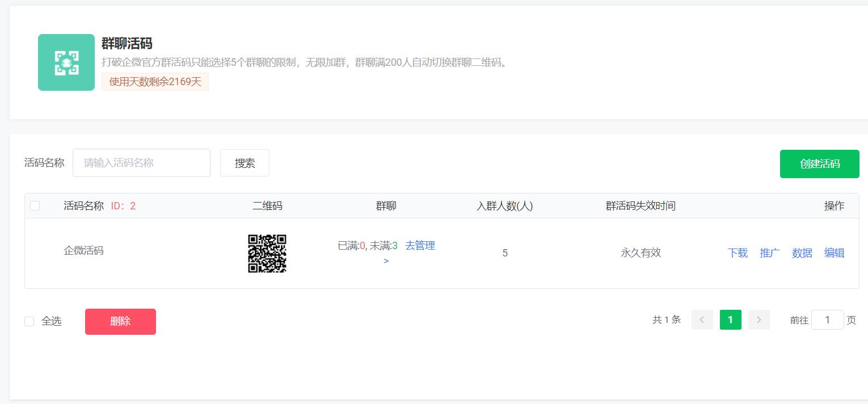Go to the previous page arrow
The height and width of the screenshot is (404, 868).
point(702,320)
